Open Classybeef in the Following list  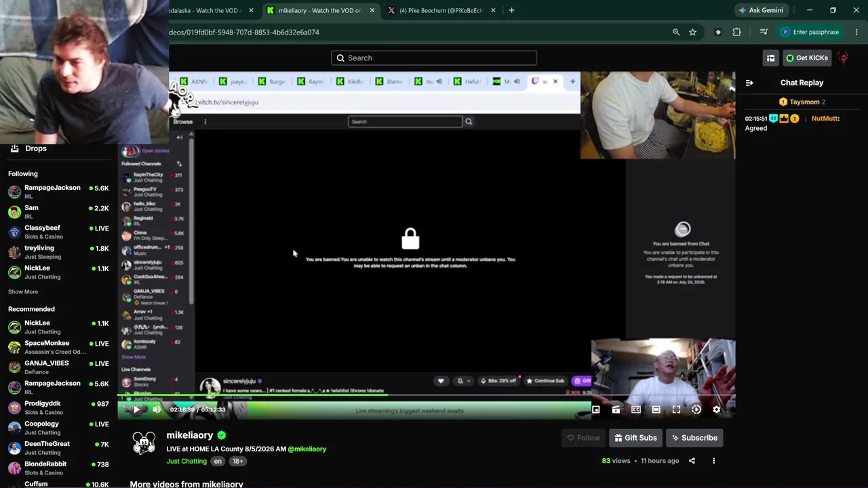point(58,232)
